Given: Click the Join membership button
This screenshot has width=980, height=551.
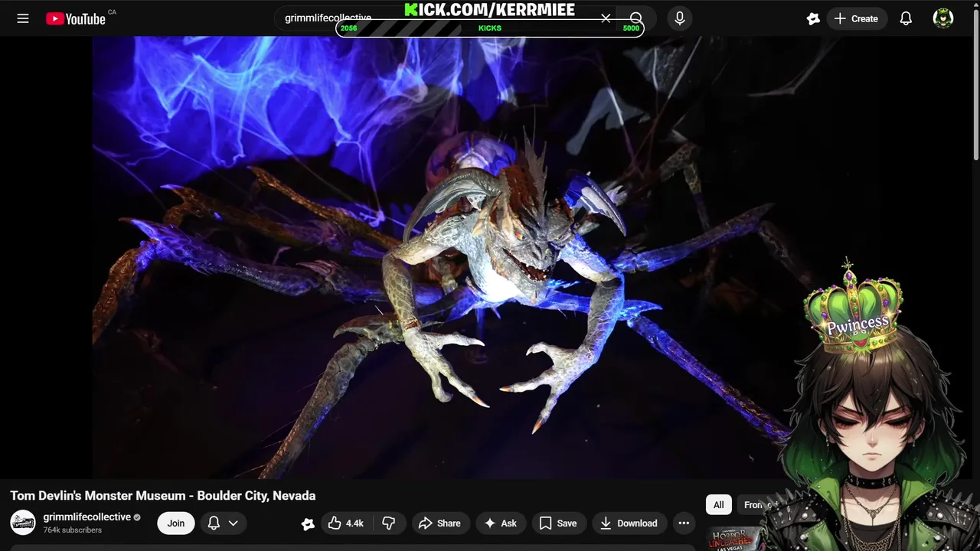Looking at the screenshot, I should pyautogui.click(x=176, y=523).
